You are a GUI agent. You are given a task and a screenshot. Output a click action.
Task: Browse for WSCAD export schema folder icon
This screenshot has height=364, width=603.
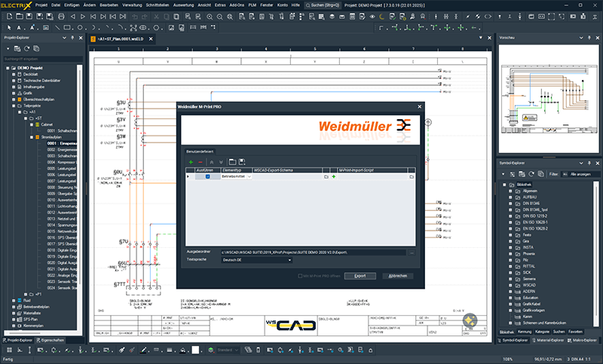(x=326, y=177)
